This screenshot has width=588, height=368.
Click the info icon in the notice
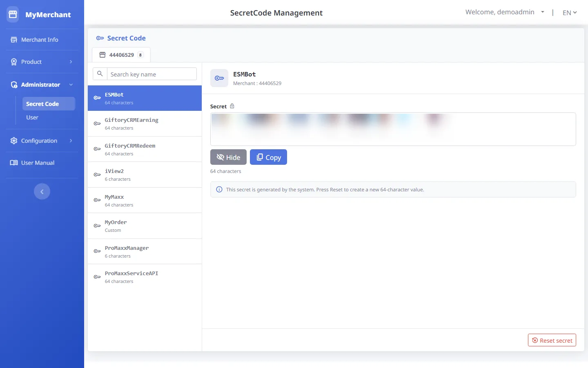pyautogui.click(x=219, y=189)
